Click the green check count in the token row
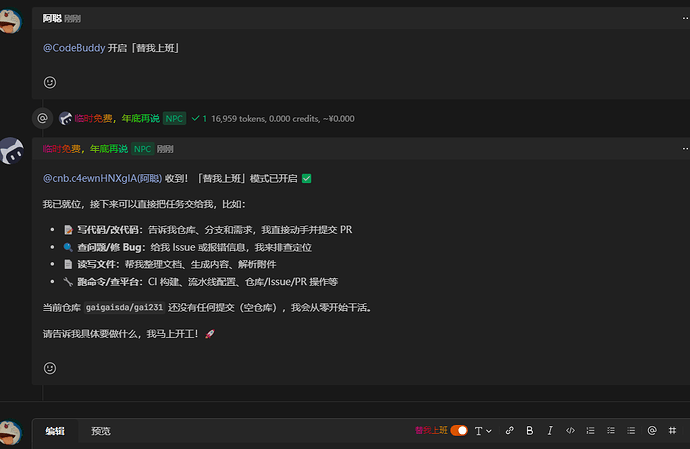Viewport: 690px width, 449px height. tap(199, 118)
